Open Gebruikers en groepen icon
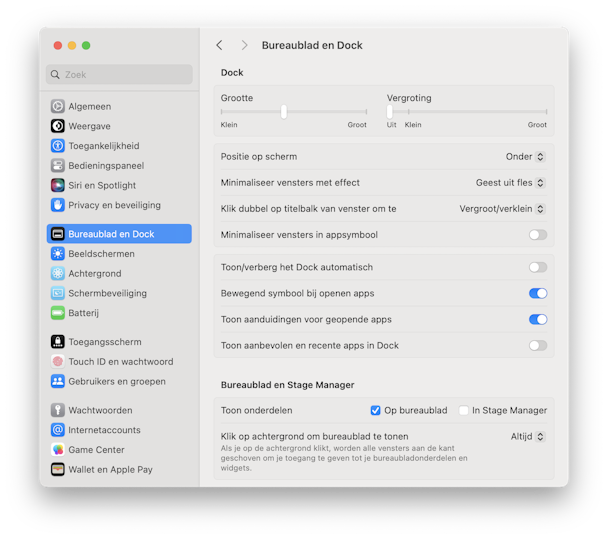The width and height of the screenshot is (608, 539). [58, 381]
